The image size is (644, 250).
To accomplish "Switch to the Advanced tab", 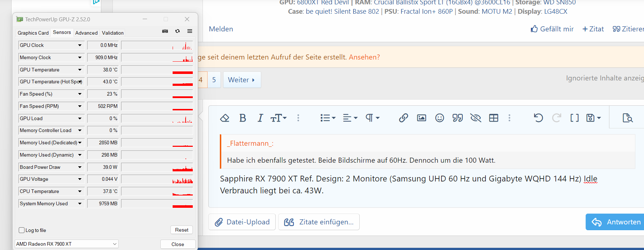I will point(86,33).
